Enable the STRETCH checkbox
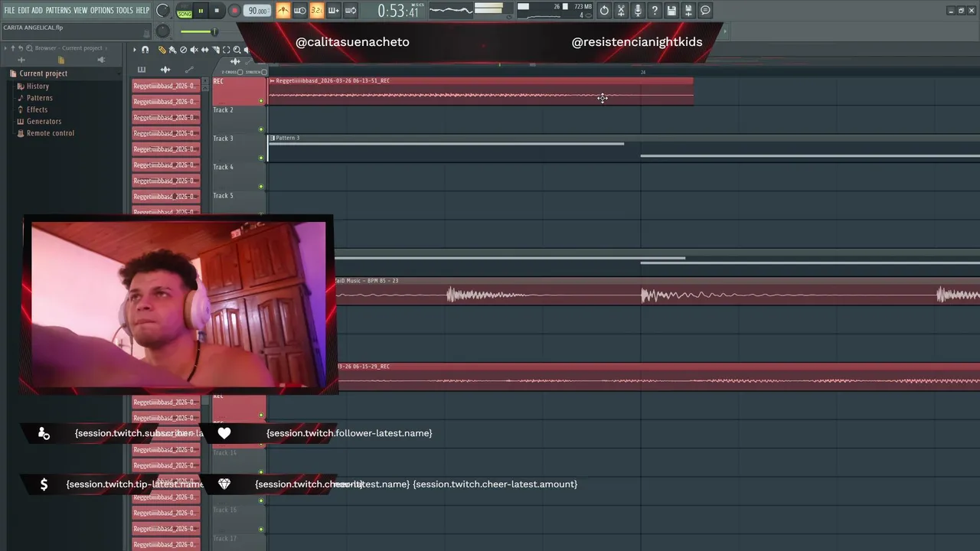 click(264, 72)
